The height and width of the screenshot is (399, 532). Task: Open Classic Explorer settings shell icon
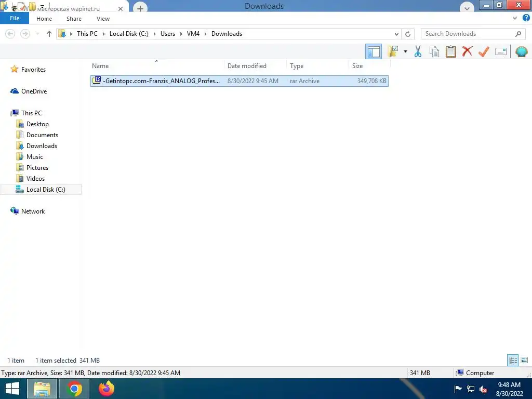coord(521,51)
